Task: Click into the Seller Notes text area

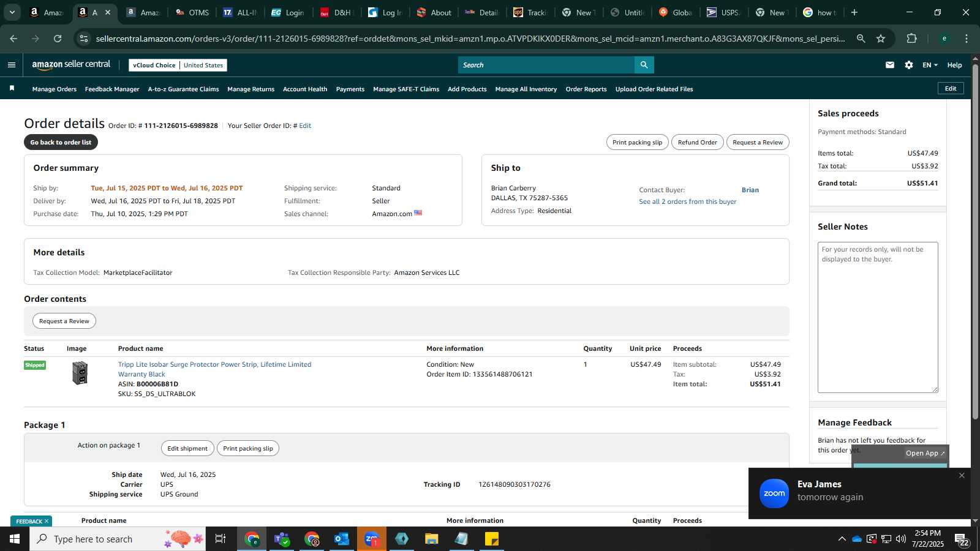Action: pyautogui.click(x=878, y=317)
